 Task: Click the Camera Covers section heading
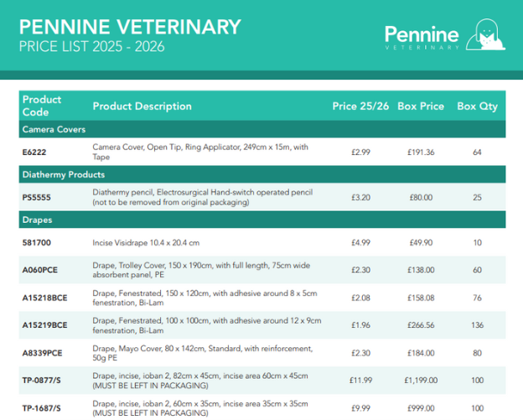pos(54,130)
